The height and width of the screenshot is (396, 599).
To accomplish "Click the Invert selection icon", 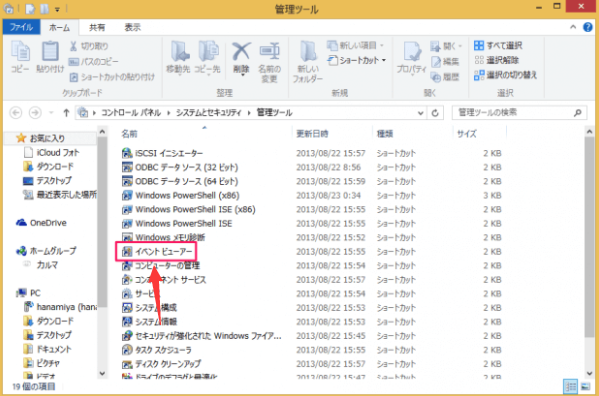I will click(479, 75).
